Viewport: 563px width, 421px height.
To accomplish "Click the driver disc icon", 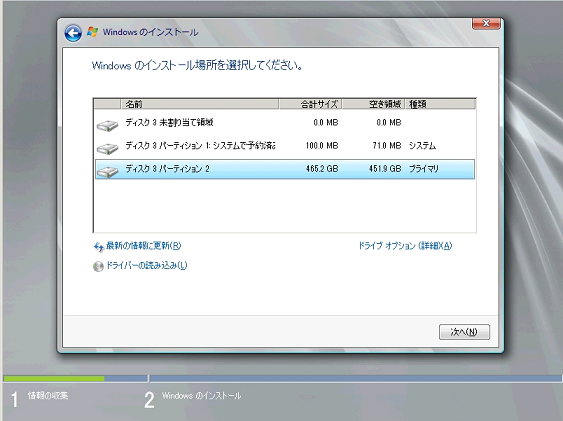I will pos(98,266).
